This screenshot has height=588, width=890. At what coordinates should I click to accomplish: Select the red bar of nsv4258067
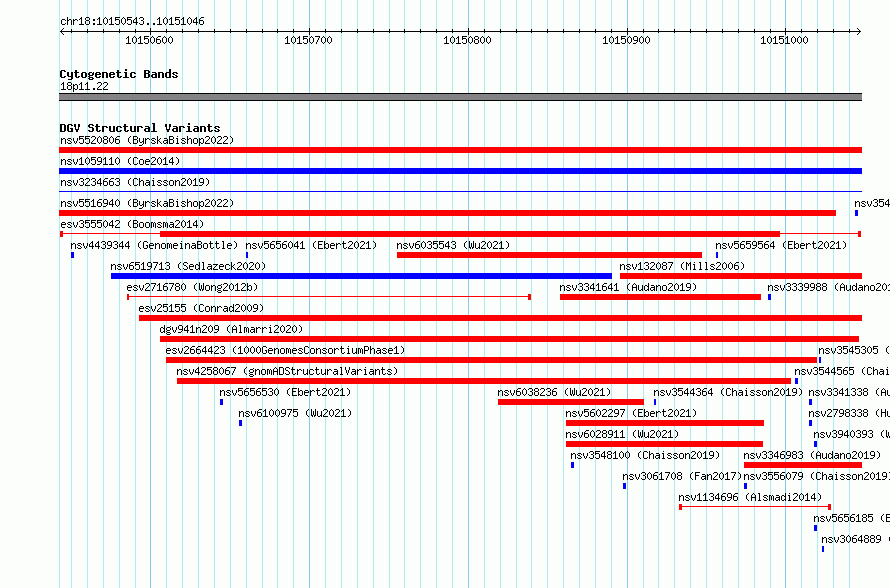coord(484,381)
